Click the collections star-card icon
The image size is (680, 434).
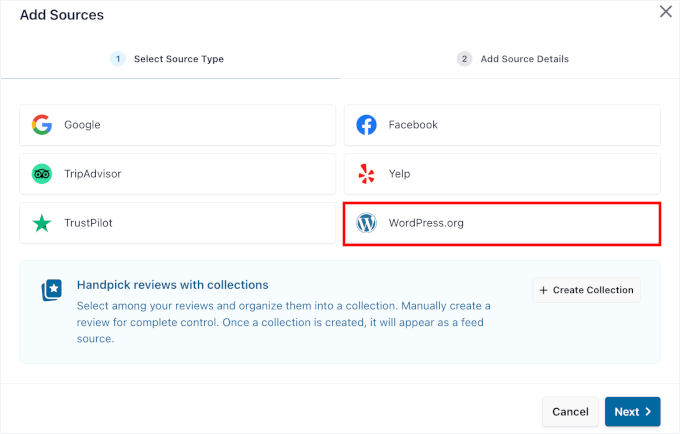pos(52,290)
